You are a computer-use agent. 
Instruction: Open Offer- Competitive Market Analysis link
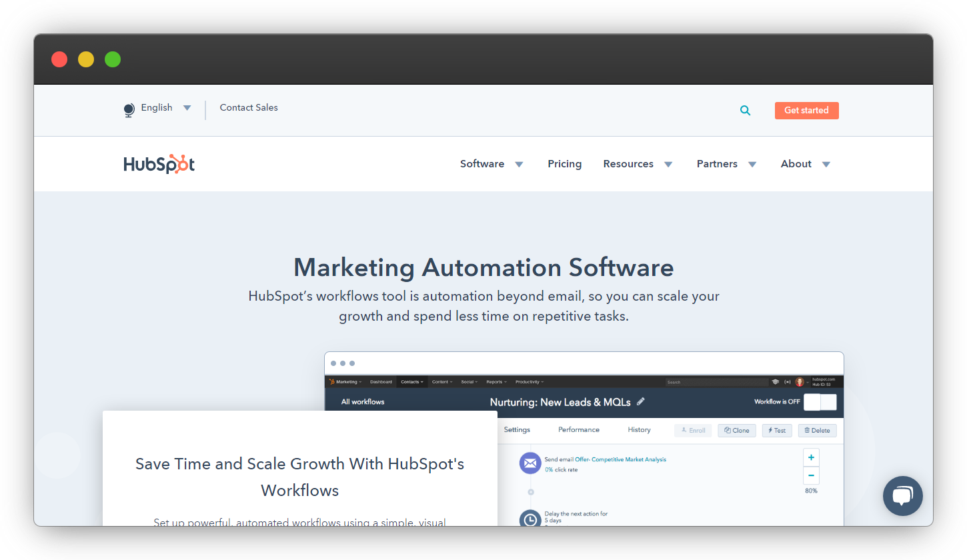point(620,459)
